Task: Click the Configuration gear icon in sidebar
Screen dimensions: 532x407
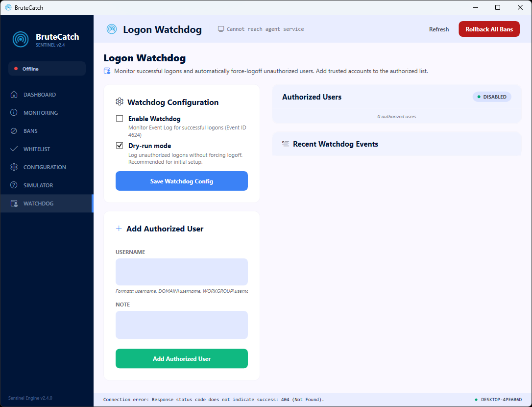Action: pos(14,167)
